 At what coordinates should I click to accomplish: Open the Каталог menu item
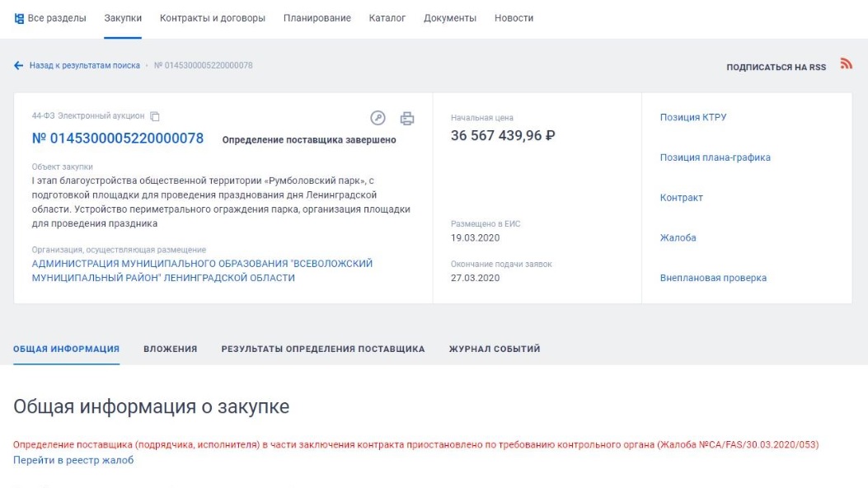tap(387, 18)
